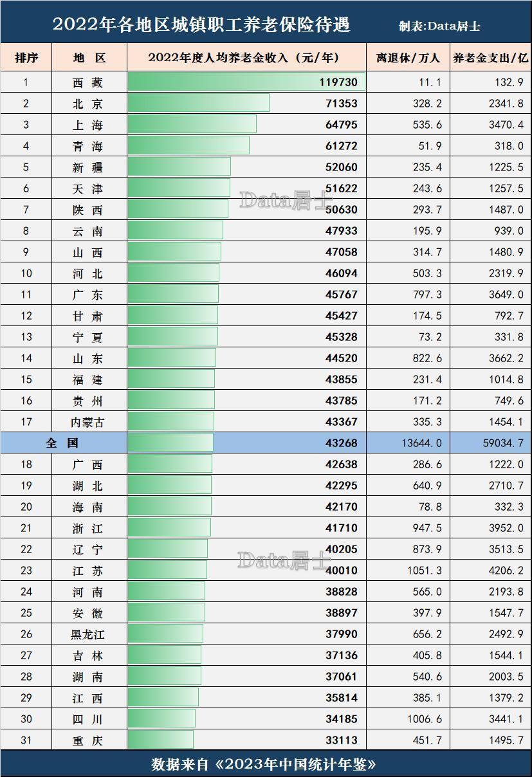Click the 江西 region cell

(89, 698)
